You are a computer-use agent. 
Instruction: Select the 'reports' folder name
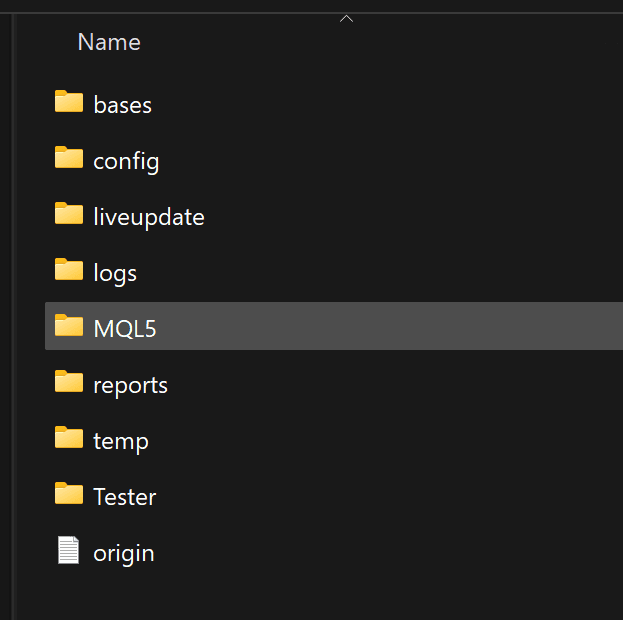[130, 386]
